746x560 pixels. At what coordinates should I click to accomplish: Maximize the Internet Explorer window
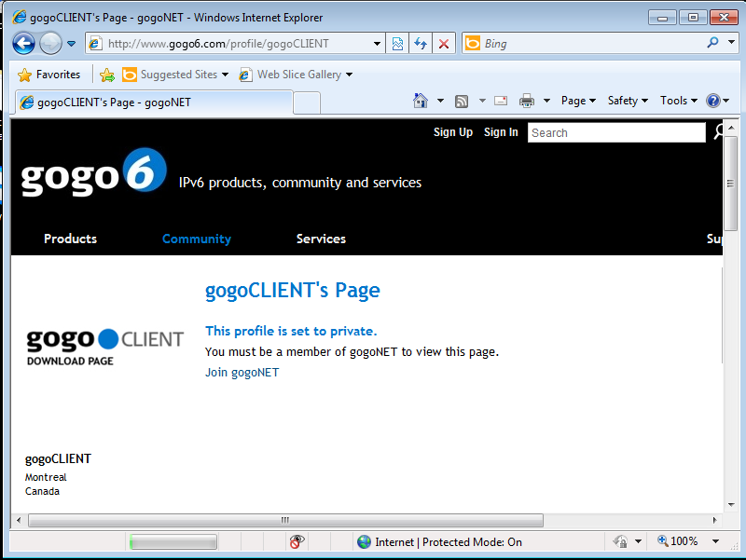(693, 18)
